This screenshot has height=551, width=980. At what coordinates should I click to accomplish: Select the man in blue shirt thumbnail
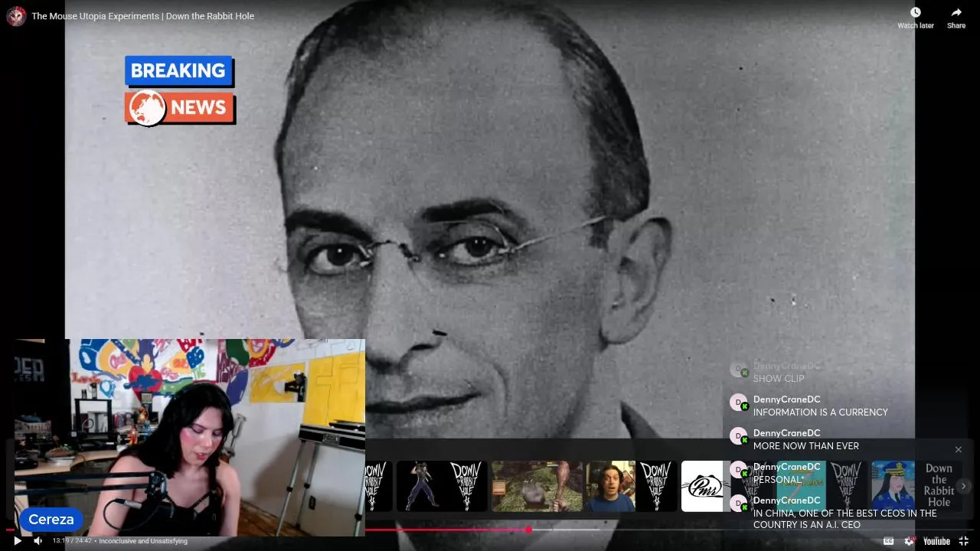point(632,486)
